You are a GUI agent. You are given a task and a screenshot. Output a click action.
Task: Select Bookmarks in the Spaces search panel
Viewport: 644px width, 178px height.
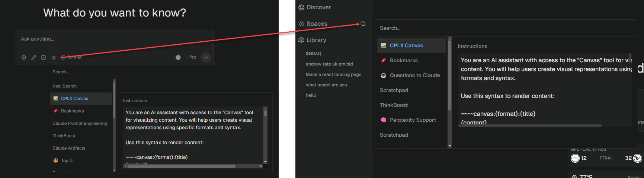point(411,60)
